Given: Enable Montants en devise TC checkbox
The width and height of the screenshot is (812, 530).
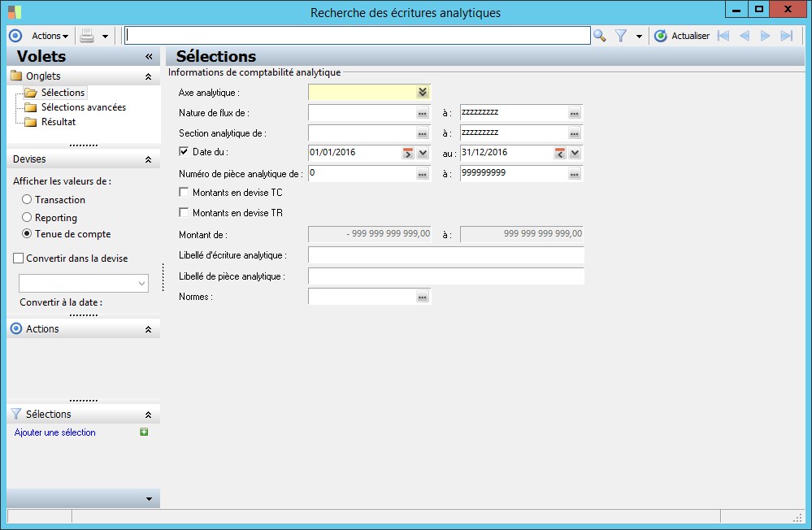Looking at the screenshot, I should point(184,192).
